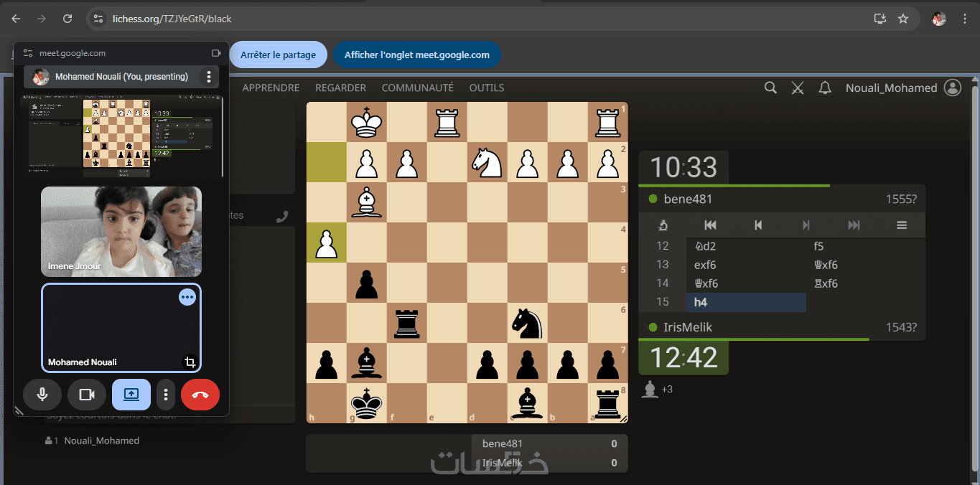The image size is (980, 485).
Task: Open player bene481 profile
Action: click(x=688, y=199)
